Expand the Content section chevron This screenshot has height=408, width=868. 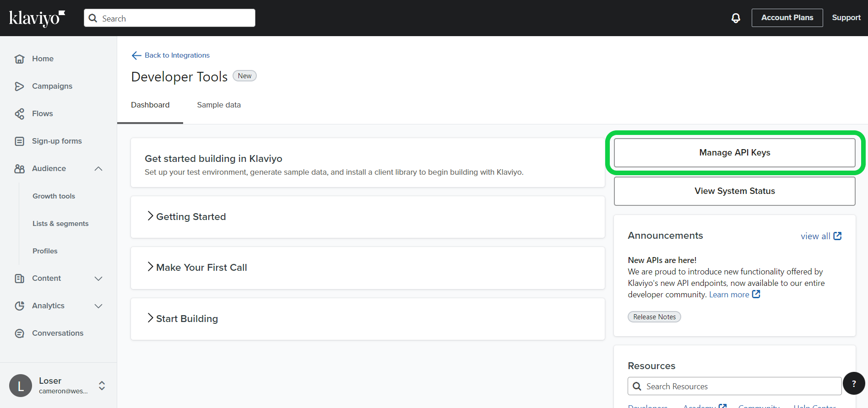tap(98, 278)
